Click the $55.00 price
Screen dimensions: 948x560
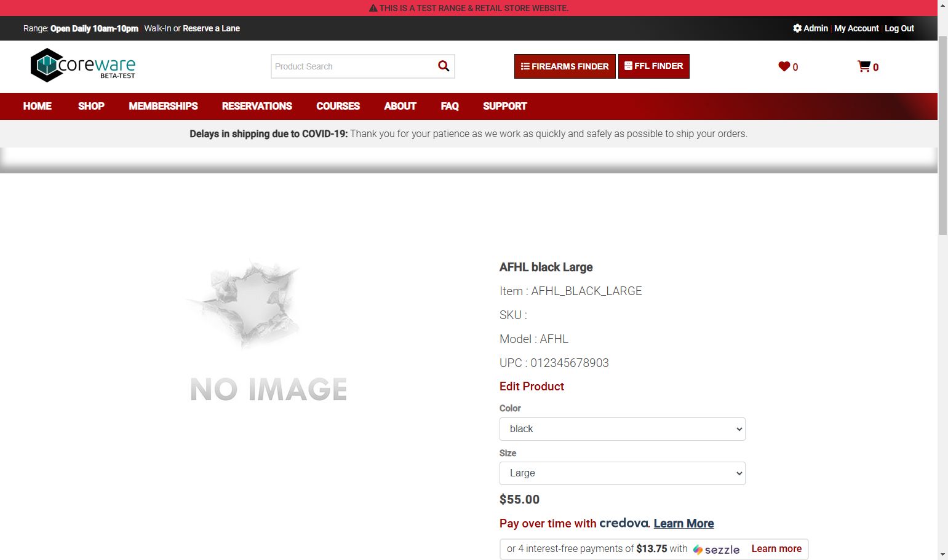[x=519, y=500]
